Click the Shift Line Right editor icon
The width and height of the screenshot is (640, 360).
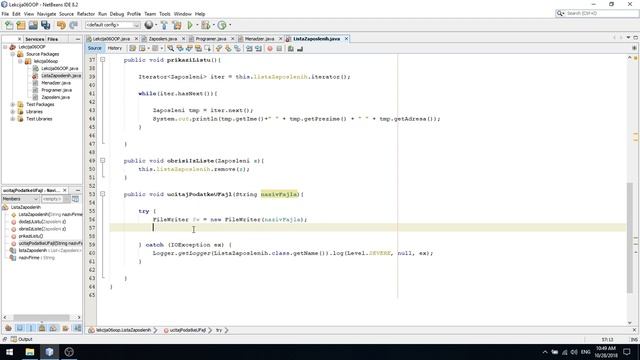[x=258, y=49]
